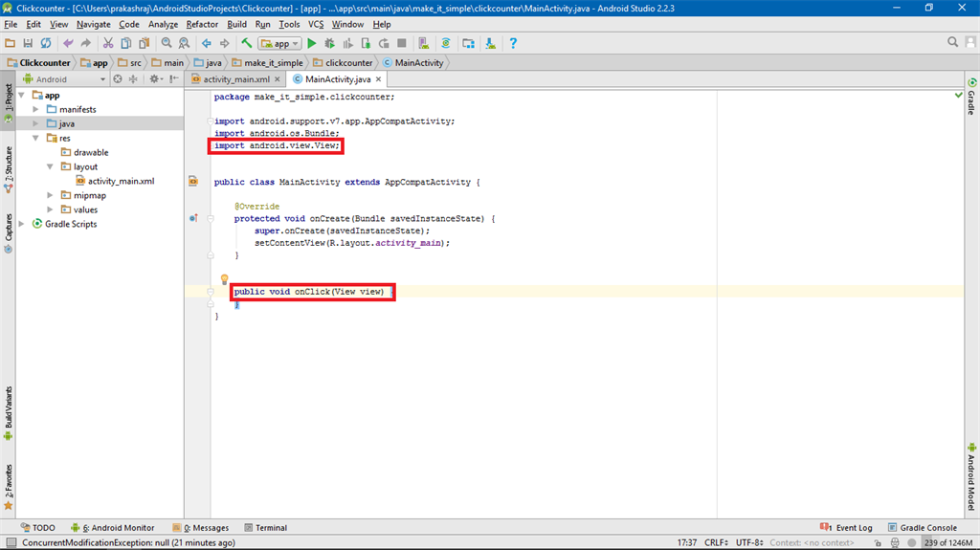Click the Help question mark icon
Viewport: 980px width, 550px height.
513,43
